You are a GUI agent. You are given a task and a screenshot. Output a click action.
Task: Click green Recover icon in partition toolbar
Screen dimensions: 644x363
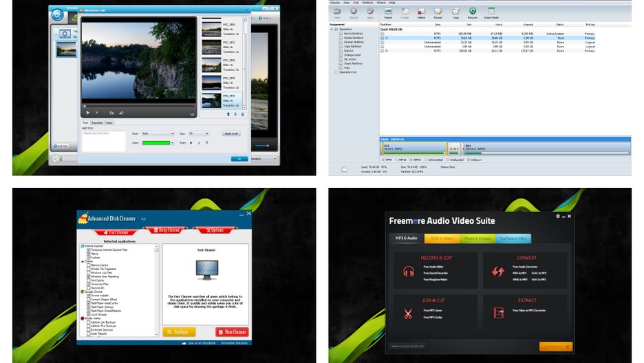[x=473, y=11]
